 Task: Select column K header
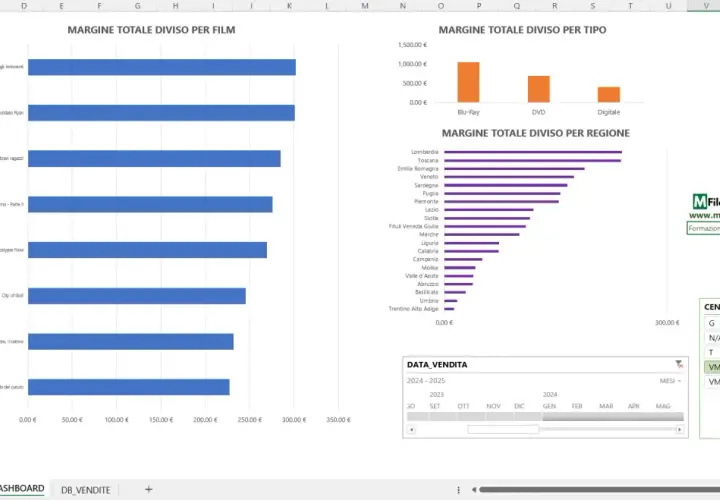(289, 6)
